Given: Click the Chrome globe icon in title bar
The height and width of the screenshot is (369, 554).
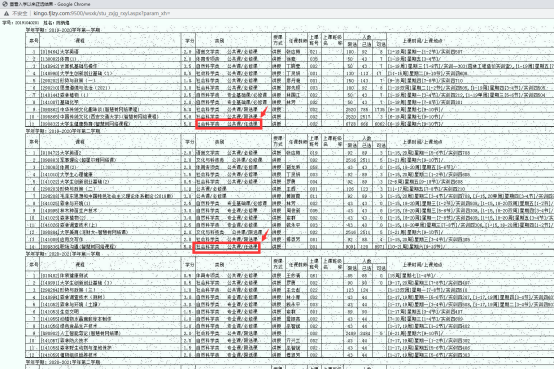Looking at the screenshot, I should pos(5,4).
